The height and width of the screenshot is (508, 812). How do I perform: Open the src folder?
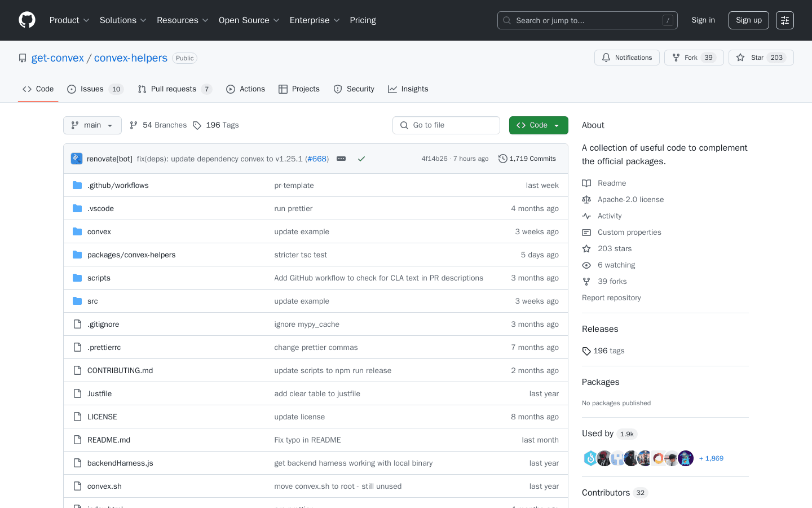[92, 301]
